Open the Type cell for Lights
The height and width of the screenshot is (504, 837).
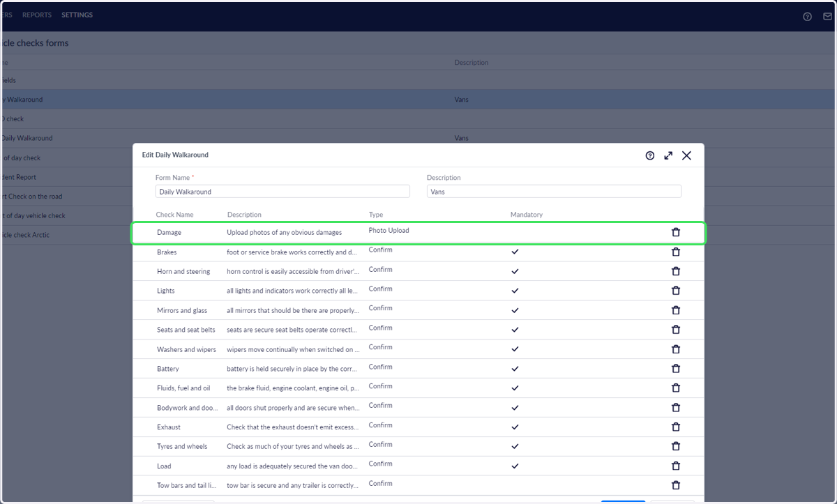tap(381, 289)
